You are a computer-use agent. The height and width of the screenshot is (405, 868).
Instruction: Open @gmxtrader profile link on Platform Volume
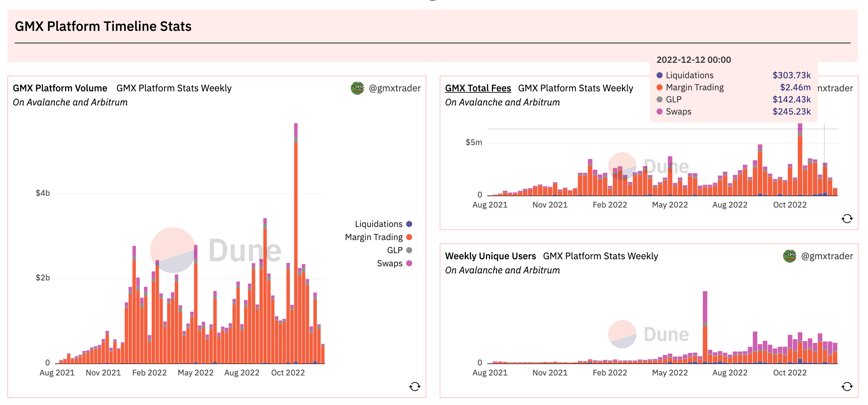point(395,88)
